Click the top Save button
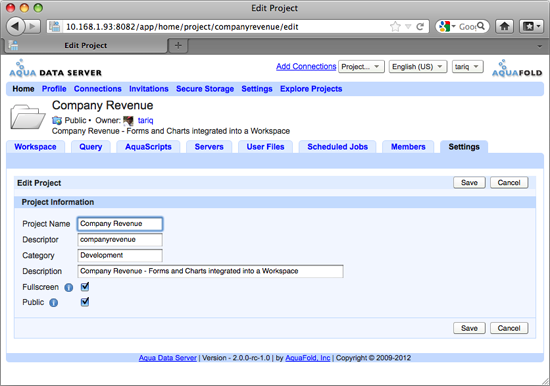 pyautogui.click(x=469, y=182)
